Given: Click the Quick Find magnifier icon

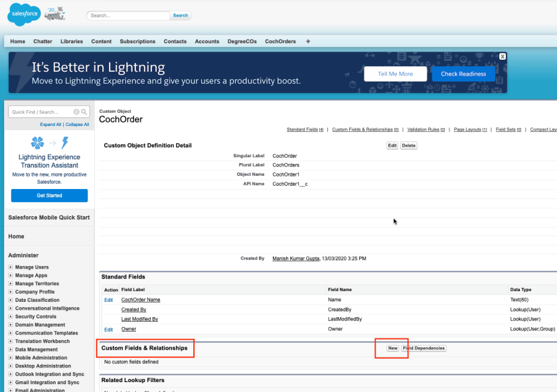Looking at the screenshot, I should (84, 112).
